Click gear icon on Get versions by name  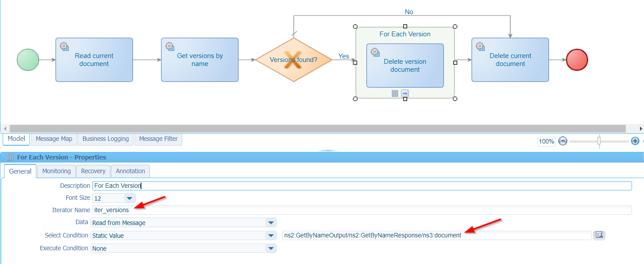[x=170, y=47]
